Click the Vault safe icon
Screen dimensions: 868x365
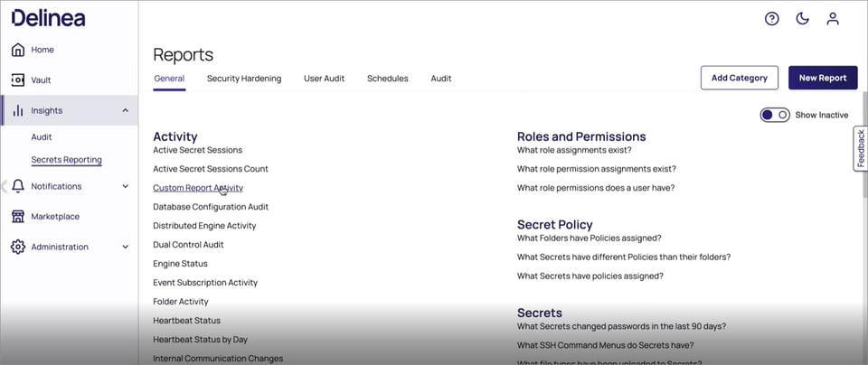click(x=18, y=80)
